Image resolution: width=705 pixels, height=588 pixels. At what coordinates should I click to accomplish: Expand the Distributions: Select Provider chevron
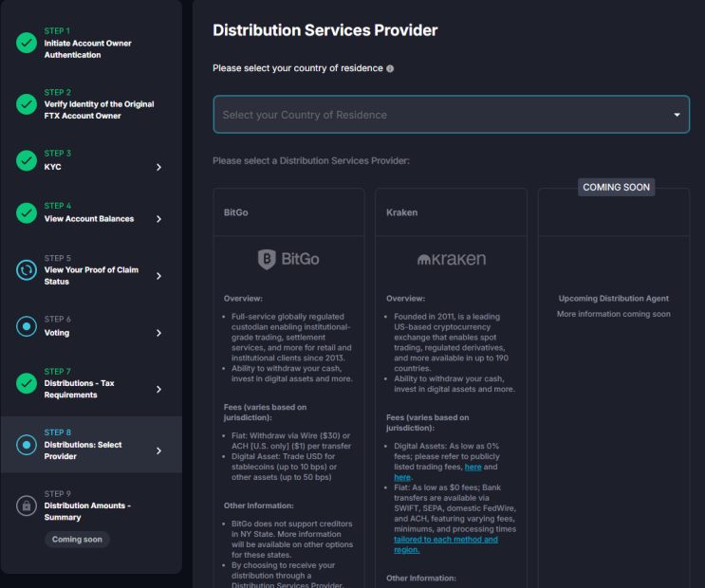(158, 450)
